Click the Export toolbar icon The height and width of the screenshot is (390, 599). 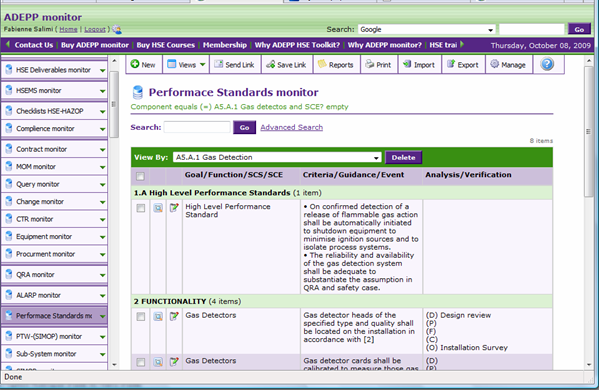point(451,64)
